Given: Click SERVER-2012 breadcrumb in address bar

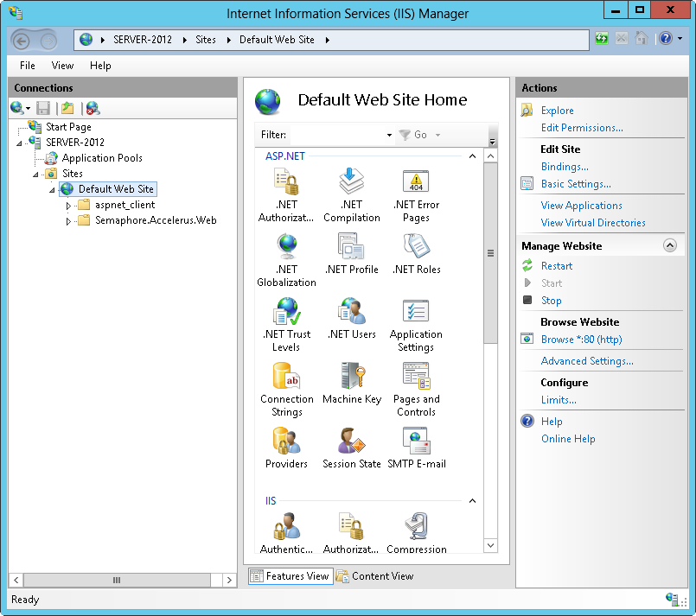Looking at the screenshot, I should point(143,40).
